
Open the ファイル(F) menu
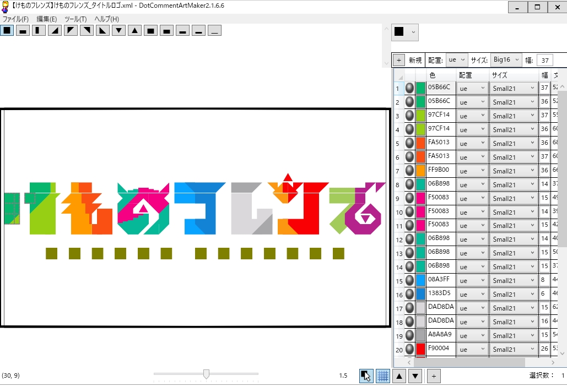(15, 19)
